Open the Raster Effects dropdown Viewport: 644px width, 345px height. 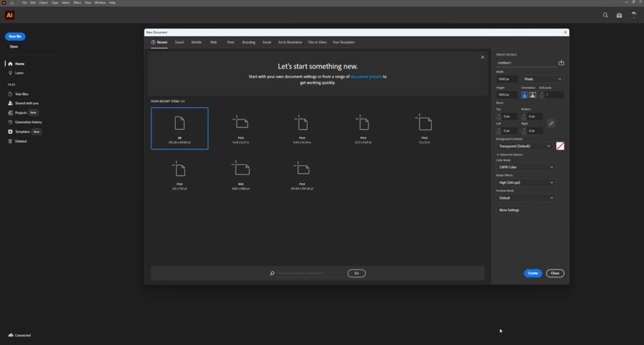pyautogui.click(x=525, y=183)
